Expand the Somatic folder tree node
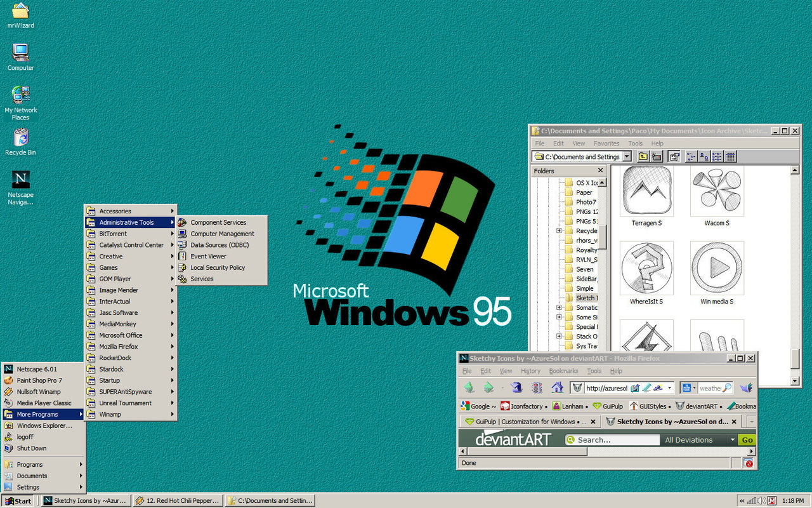 (559, 307)
